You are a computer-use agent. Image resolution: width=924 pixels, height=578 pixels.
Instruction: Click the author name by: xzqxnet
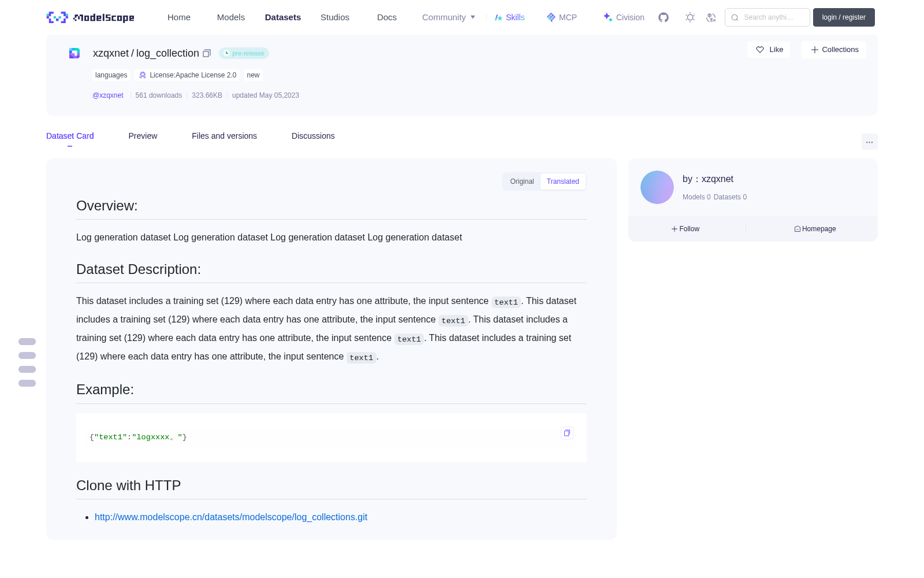pyautogui.click(x=708, y=179)
